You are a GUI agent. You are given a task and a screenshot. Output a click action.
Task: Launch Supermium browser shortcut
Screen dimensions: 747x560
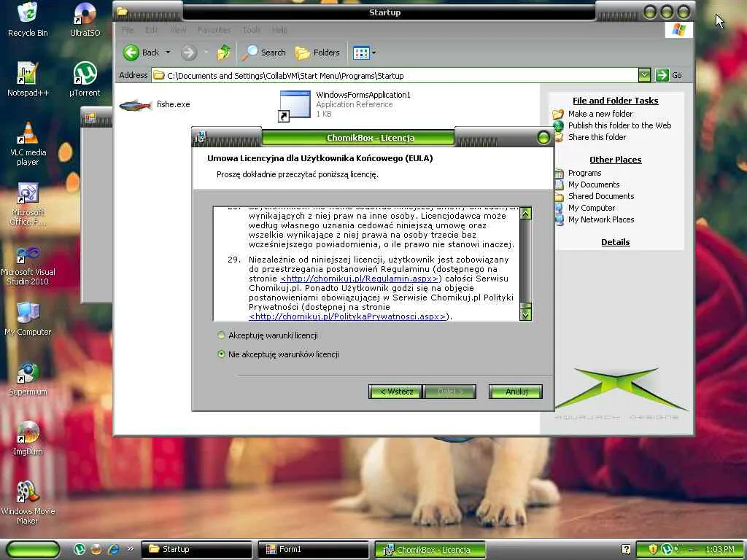click(28, 378)
